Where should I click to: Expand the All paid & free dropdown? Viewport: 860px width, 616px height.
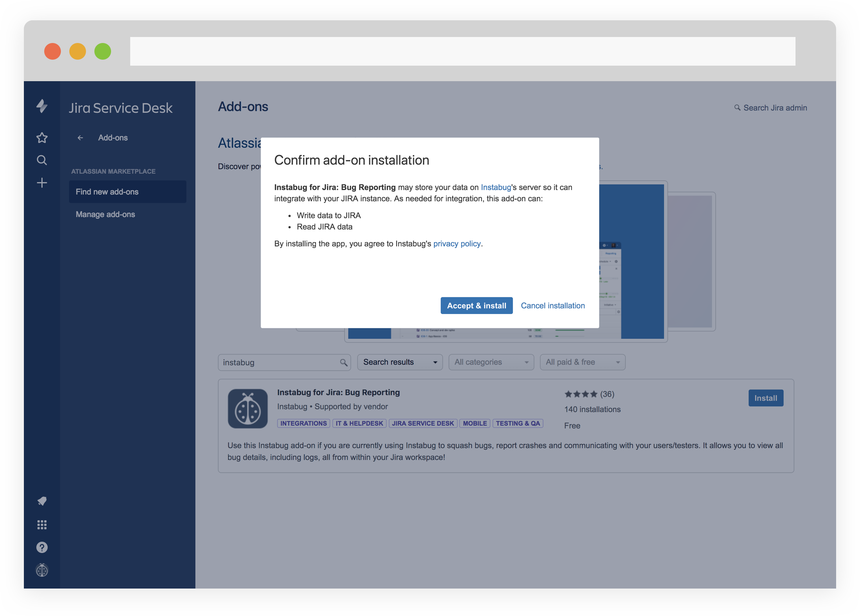click(x=582, y=362)
